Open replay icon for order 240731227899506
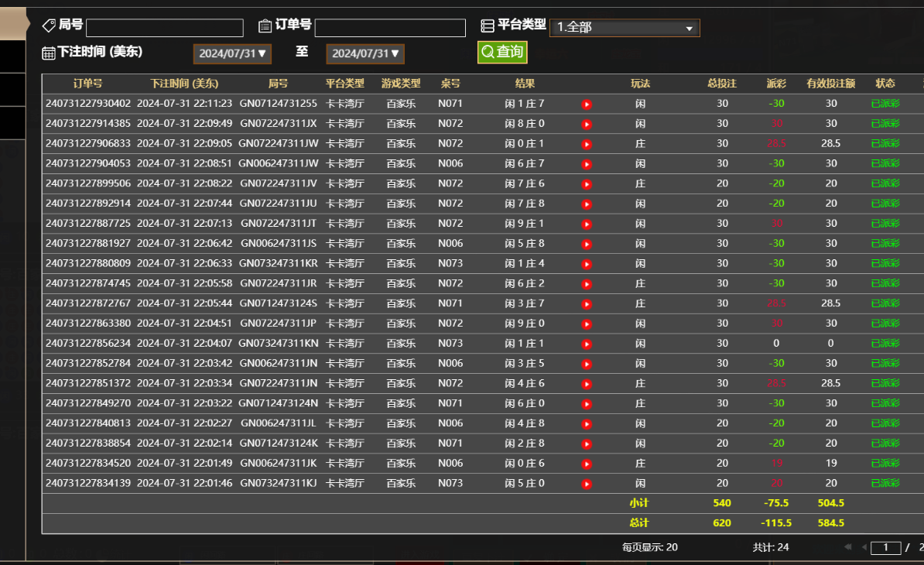The image size is (924, 565). click(x=587, y=184)
